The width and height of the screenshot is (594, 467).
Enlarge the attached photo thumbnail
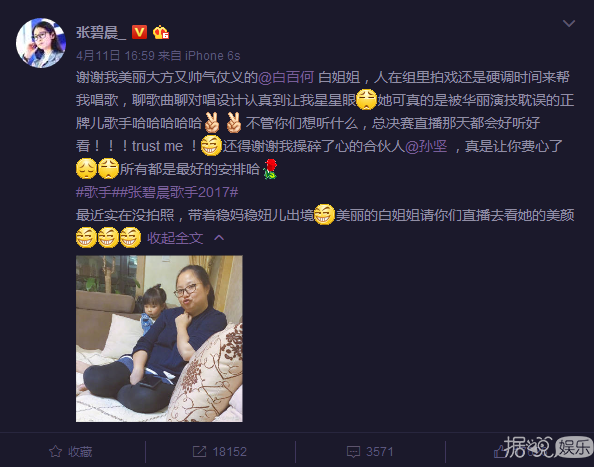point(159,339)
